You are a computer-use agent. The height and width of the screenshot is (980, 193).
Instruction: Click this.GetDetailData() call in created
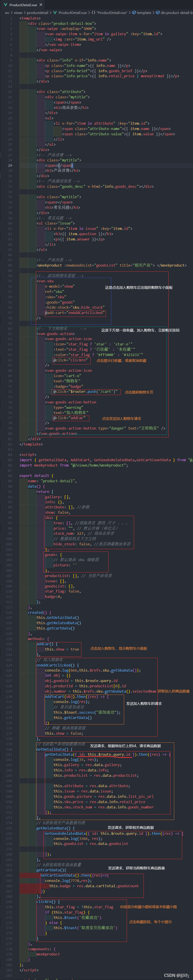58,618
